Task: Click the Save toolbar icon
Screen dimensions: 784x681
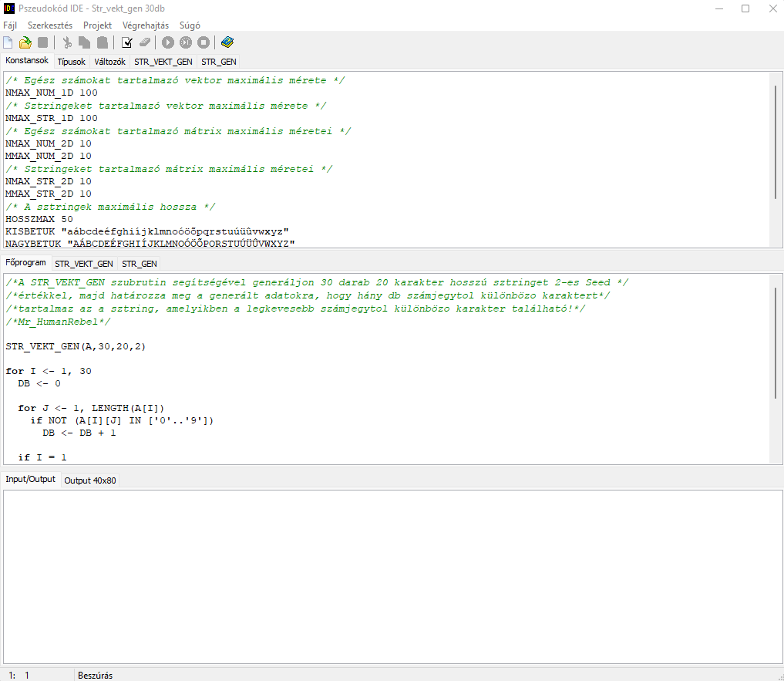Action: (43, 42)
